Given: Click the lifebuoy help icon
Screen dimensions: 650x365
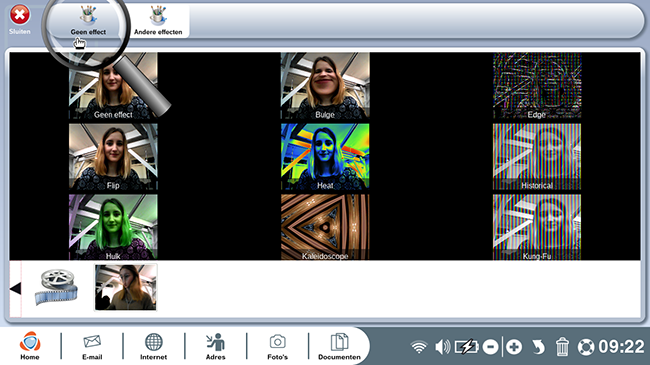Looking at the screenshot, I should click(586, 347).
